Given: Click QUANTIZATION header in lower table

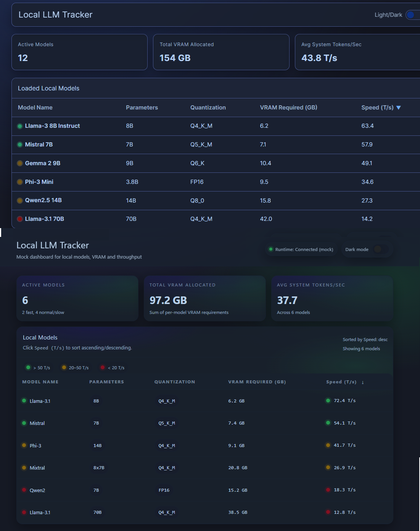Looking at the screenshot, I should [175, 382].
